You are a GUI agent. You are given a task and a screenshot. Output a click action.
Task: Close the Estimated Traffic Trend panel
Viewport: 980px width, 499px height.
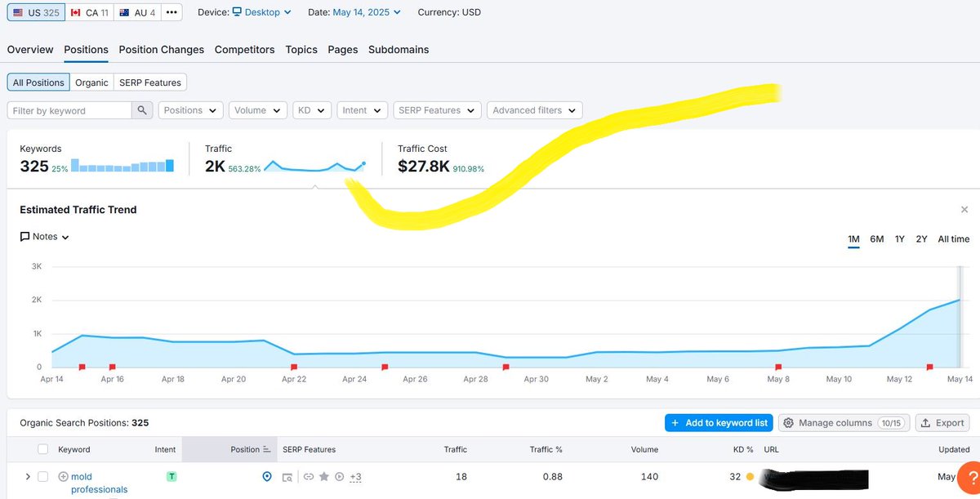(964, 209)
